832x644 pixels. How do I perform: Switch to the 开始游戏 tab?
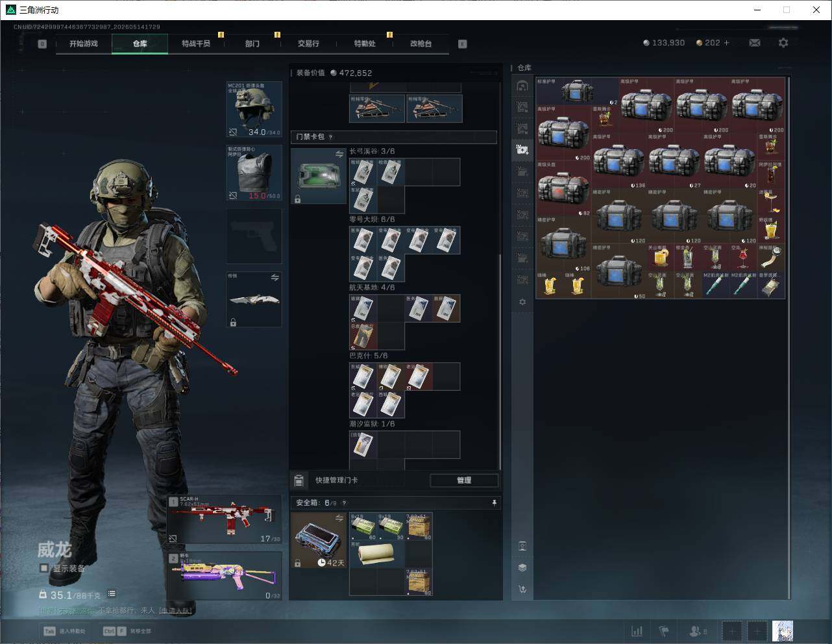[84, 43]
